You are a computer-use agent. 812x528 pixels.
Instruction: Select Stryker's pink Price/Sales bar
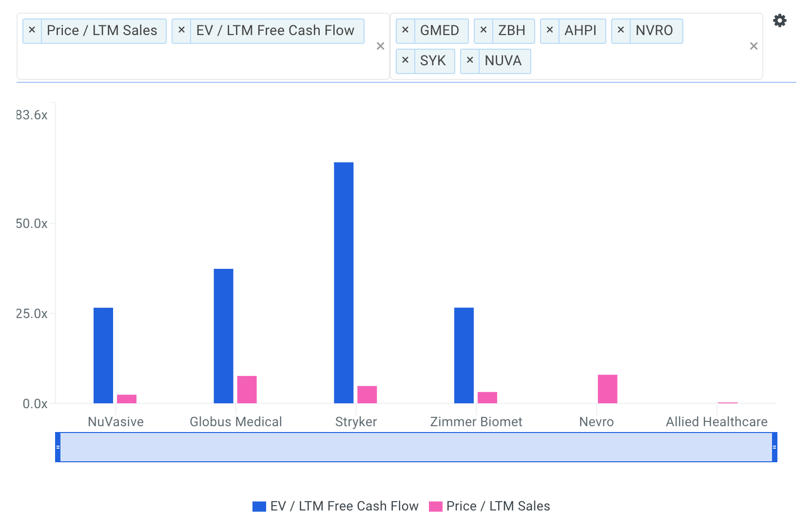point(367,395)
